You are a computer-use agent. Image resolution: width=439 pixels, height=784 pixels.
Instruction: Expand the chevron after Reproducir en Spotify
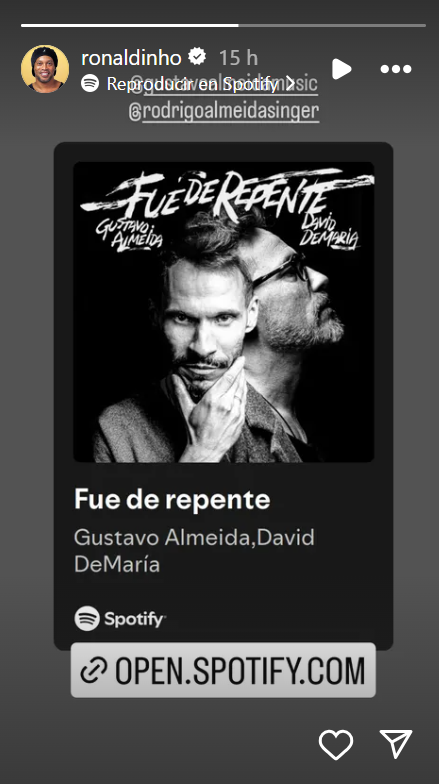tap(290, 84)
